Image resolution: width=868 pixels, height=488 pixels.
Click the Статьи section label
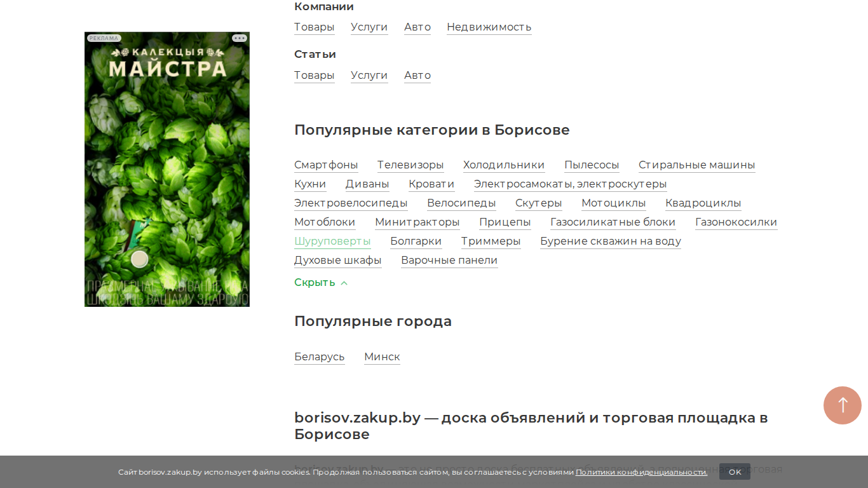pyautogui.click(x=315, y=55)
